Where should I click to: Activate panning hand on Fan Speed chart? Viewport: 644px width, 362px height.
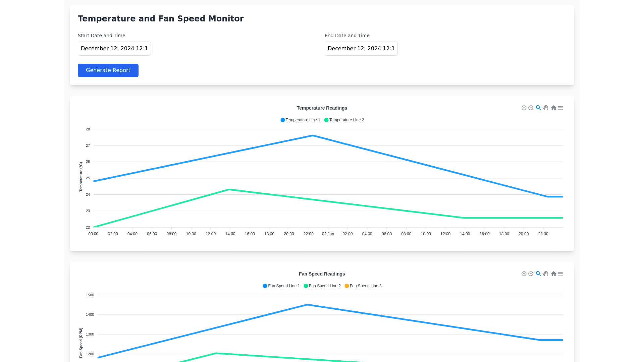pyautogui.click(x=546, y=274)
